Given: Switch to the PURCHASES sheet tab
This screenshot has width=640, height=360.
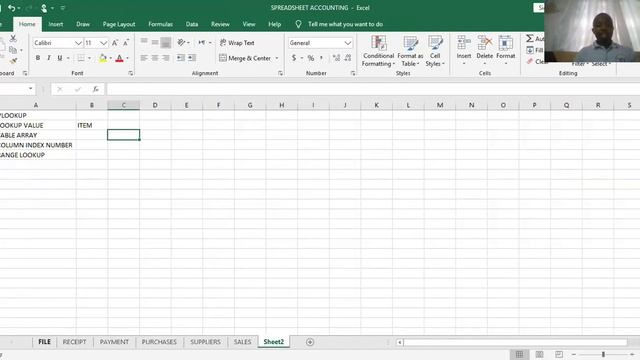Looking at the screenshot, I should 159,342.
